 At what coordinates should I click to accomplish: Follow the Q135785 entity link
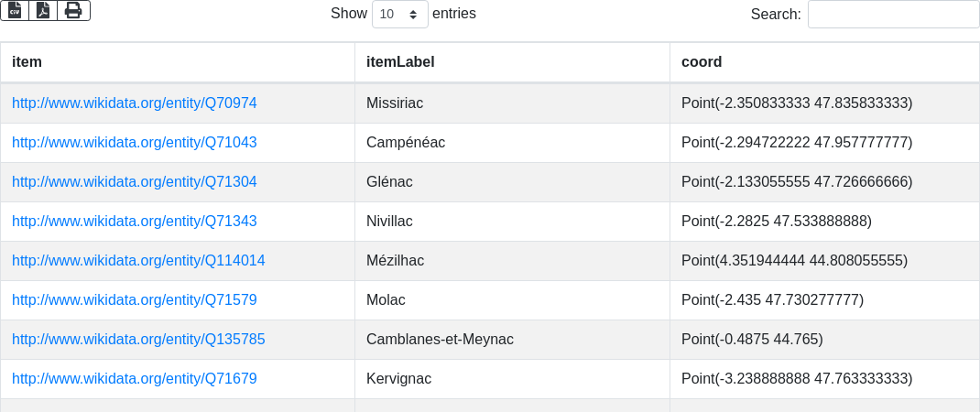138,340
